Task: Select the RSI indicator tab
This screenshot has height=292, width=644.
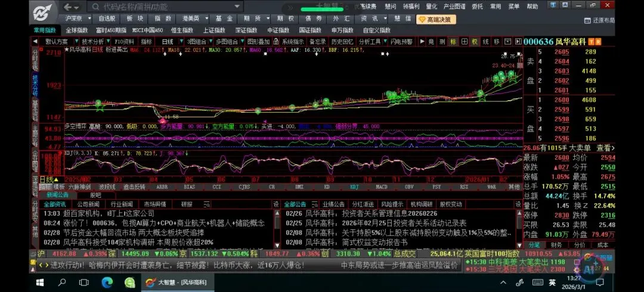Action: coord(464,187)
